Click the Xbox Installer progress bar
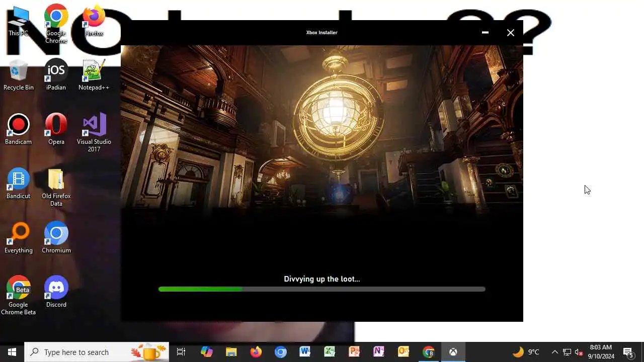Viewport: 644px width, 362px height. 322,289
